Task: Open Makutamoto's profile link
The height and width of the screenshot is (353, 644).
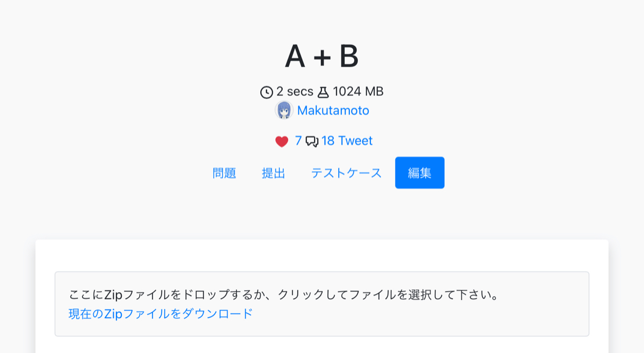Action: click(x=333, y=110)
